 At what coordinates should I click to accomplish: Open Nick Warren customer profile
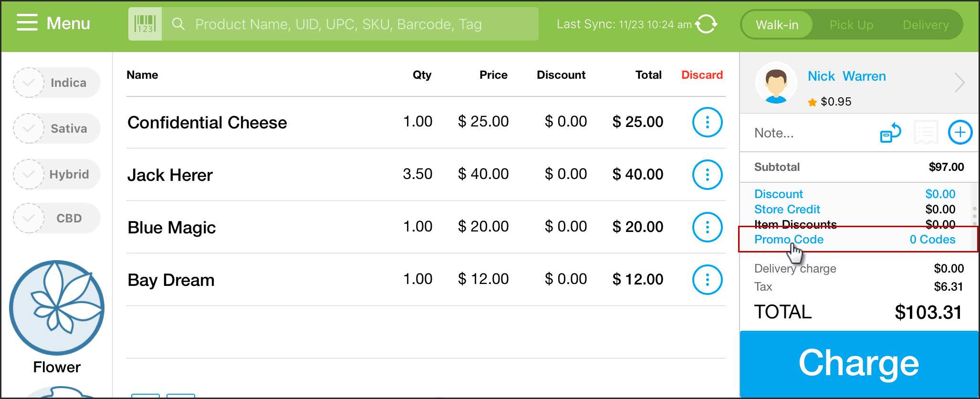(846, 76)
